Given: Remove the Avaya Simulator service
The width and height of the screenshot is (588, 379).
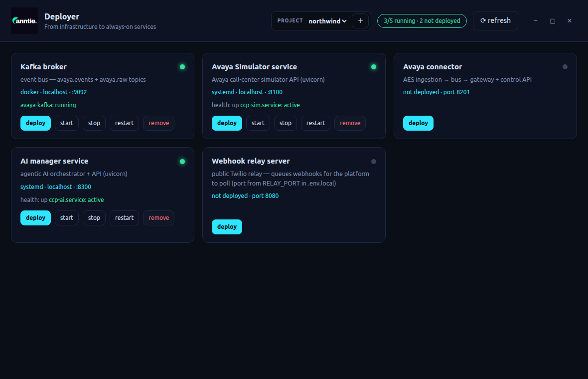Looking at the screenshot, I should [x=350, y=123].
